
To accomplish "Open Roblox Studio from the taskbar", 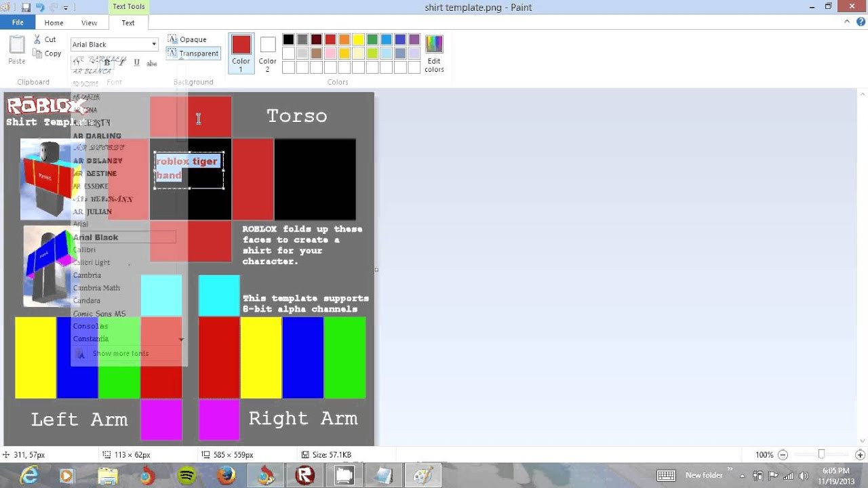I will coord(304,476).
